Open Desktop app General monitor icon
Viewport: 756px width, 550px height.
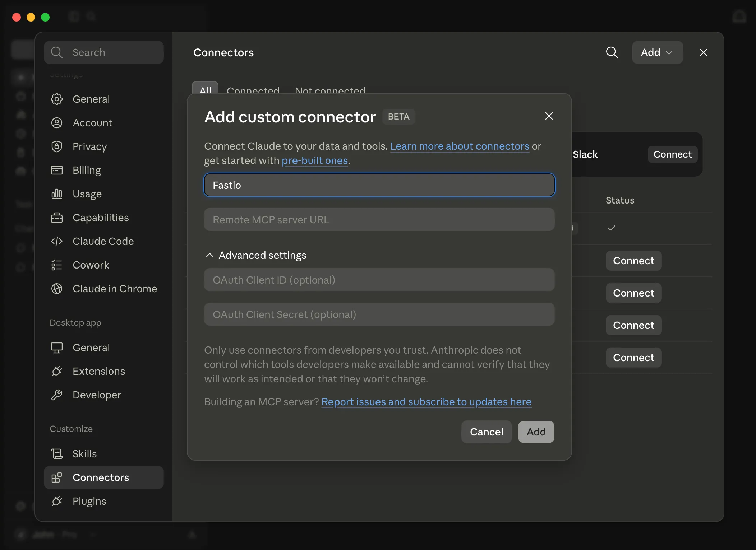click(x=56, y=348)
